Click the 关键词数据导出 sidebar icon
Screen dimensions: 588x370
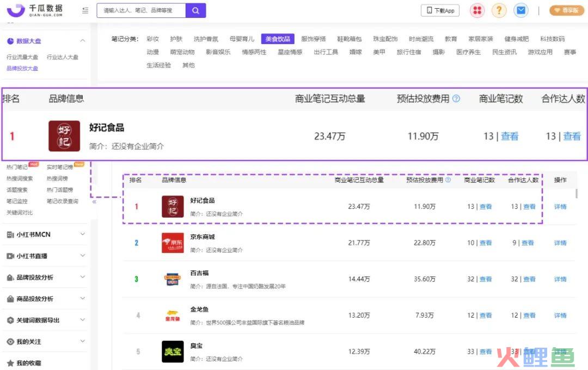[10, 320]
